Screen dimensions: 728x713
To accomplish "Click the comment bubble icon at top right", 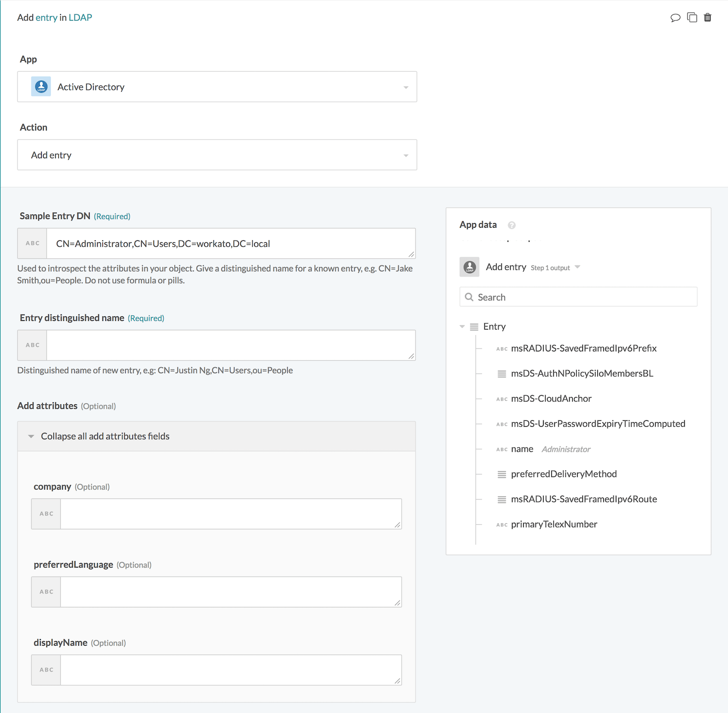I will pyautogui.click(x=676, y=17).
